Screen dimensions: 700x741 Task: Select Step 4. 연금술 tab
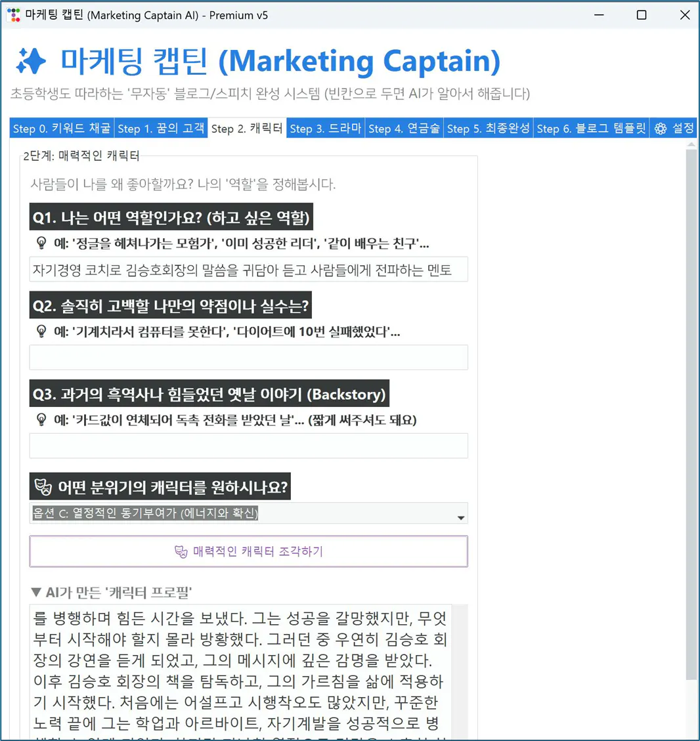[404, 128]
